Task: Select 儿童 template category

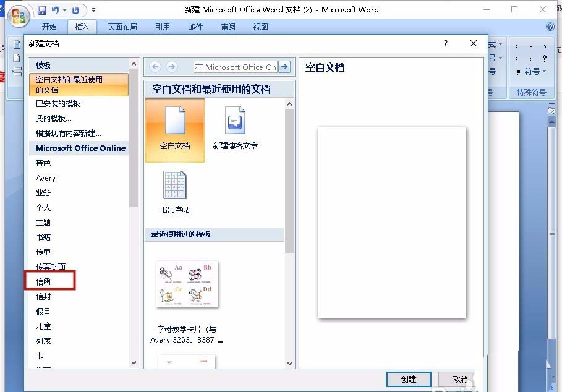Action: 43,326
